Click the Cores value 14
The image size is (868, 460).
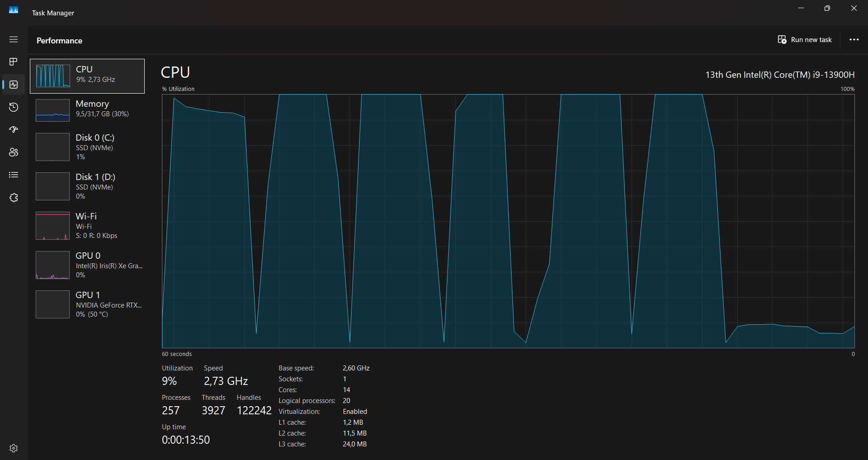point(346,390)
